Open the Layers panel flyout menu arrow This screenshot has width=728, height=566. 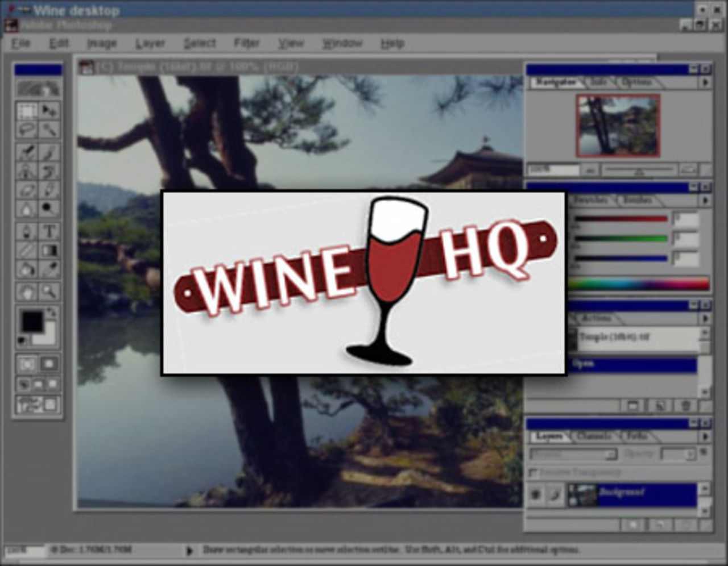706,436
